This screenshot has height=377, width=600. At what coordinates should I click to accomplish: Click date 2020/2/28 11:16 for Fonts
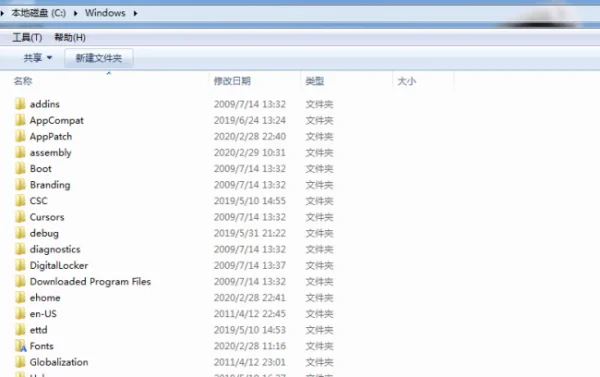249,346
